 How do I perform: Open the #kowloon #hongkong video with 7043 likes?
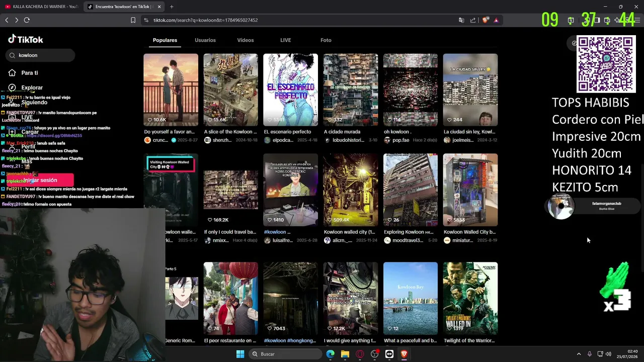[x=291, y=298]
